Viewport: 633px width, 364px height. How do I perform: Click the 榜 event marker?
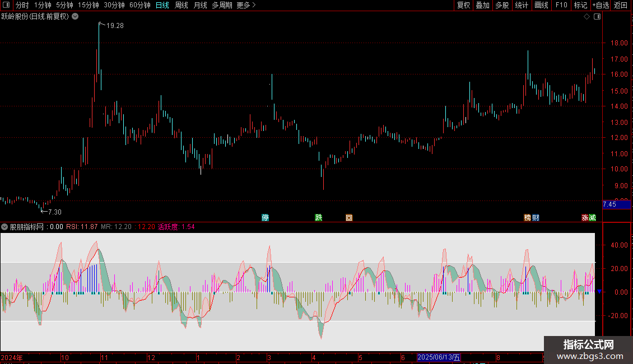[527, 217]
